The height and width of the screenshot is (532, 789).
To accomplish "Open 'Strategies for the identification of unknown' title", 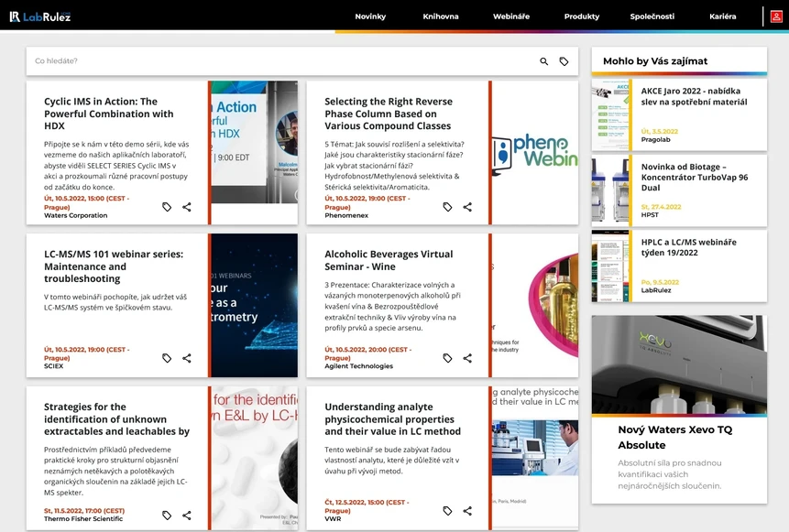I will coord(116,418).
